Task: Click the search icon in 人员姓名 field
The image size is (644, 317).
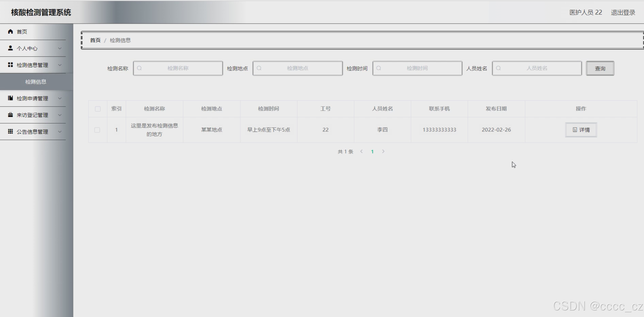Action: point(498,68)
